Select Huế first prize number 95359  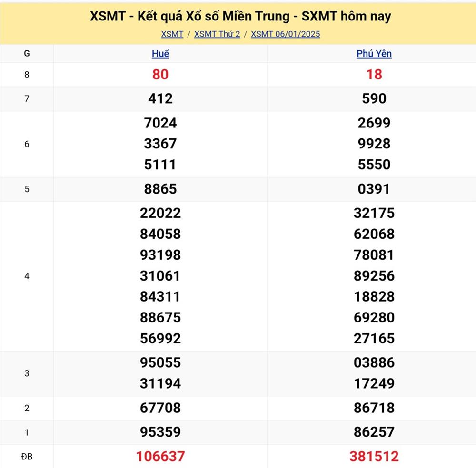coord(160,432)
